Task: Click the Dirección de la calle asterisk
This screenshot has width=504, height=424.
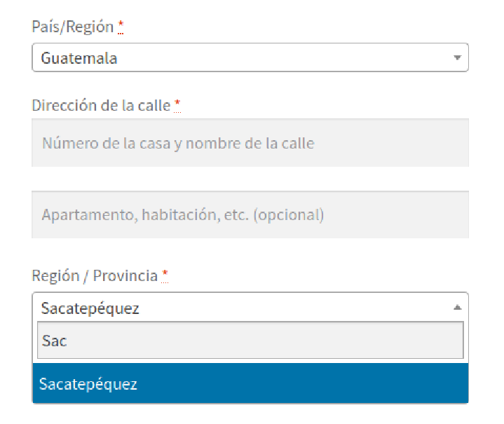Action: tap(177, 105)
